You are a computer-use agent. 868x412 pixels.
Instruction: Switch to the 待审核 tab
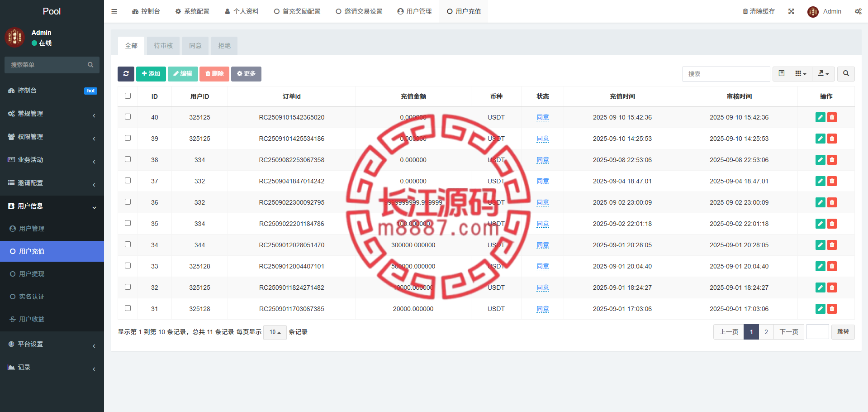(x=163, y=46)
